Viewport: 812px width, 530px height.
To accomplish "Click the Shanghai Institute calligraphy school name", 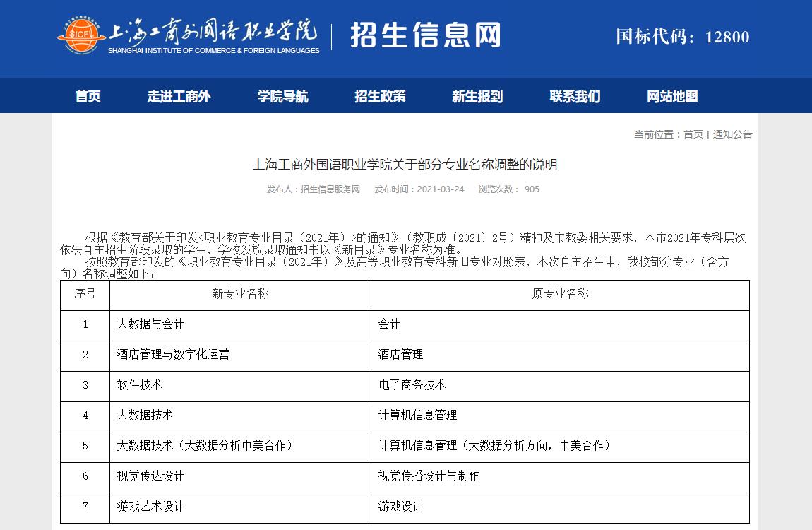I will (x=213, y=31).
